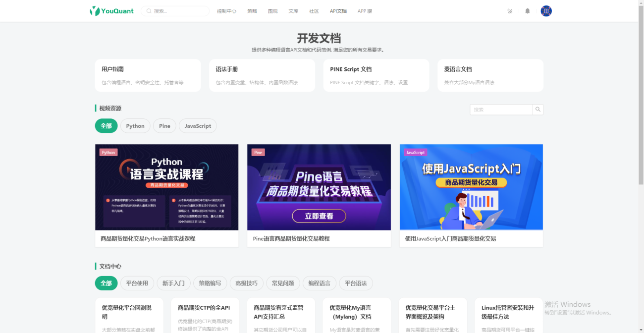The image size is (644, 333).
Task: Open the 优宽量化平台回测说明 article card
Action: click(x=129, y=316)
